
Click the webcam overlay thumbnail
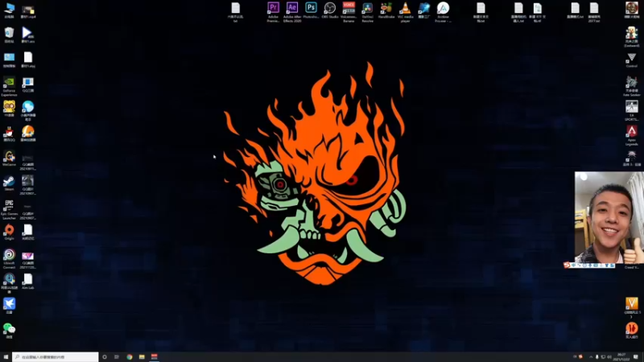pyautogui.click(x=609, y=217)
